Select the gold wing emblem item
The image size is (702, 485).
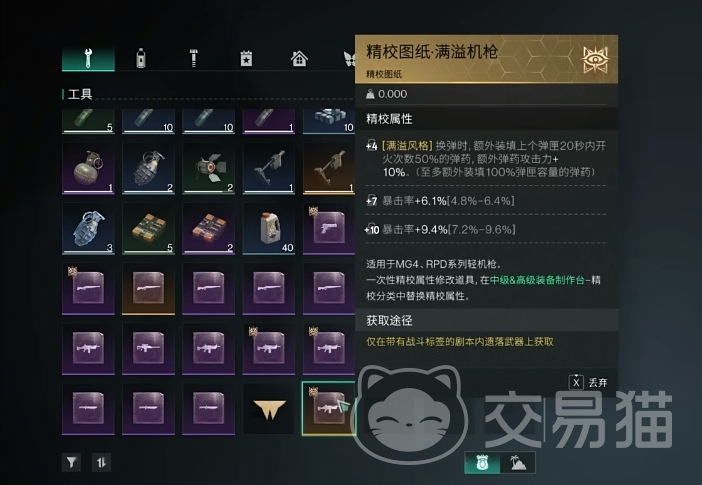click(x=269, y=408)
